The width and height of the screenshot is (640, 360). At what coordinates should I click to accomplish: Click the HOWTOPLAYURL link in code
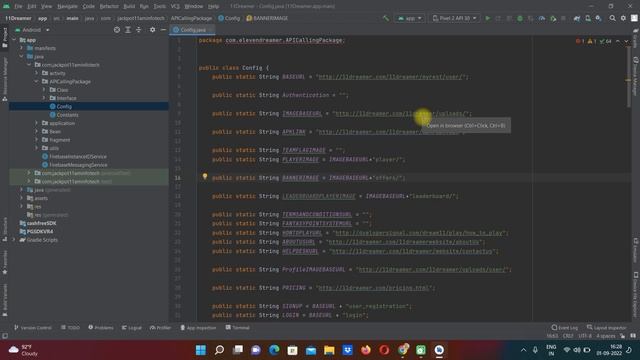(419, 233)
